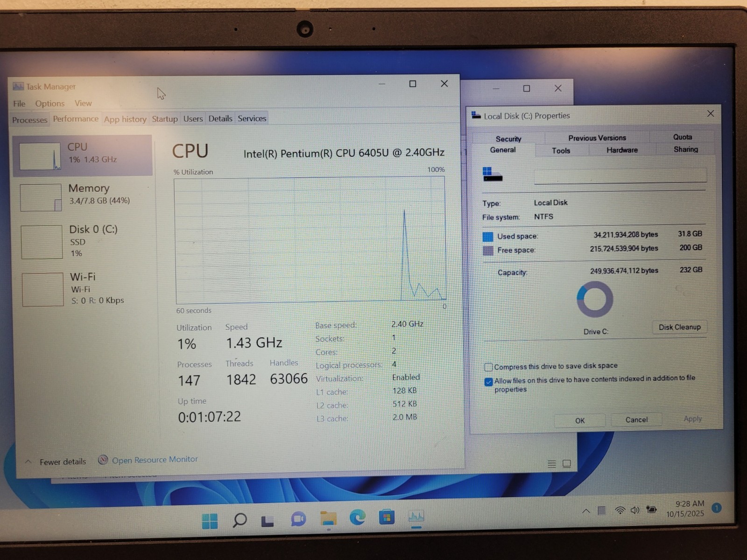Click the Open Resource Monitor icon
Image resolution: width=747 pixels, height=560 pixels.
click(103, 460)
